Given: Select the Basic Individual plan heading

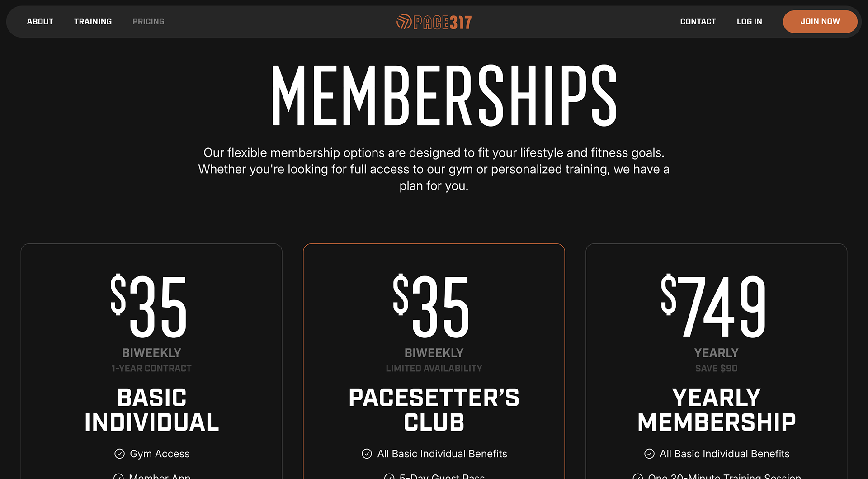Looking at the screenshot, I should click(x=151, y=410).
